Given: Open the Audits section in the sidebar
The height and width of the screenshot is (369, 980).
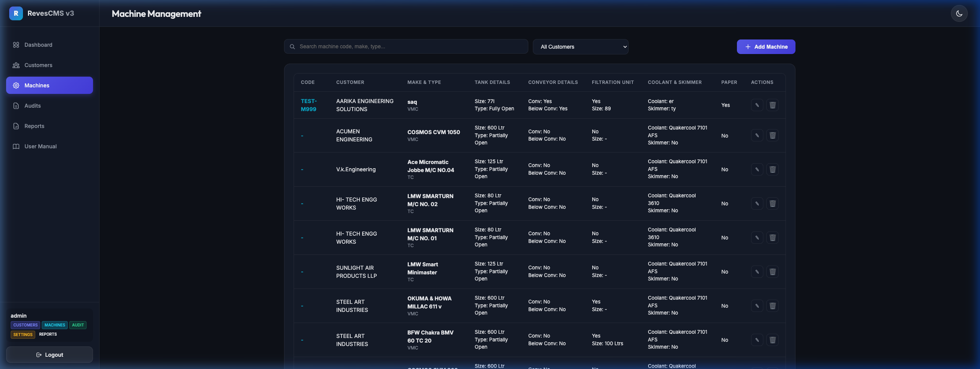Looking at the screenshot, I should pos(49,106).
